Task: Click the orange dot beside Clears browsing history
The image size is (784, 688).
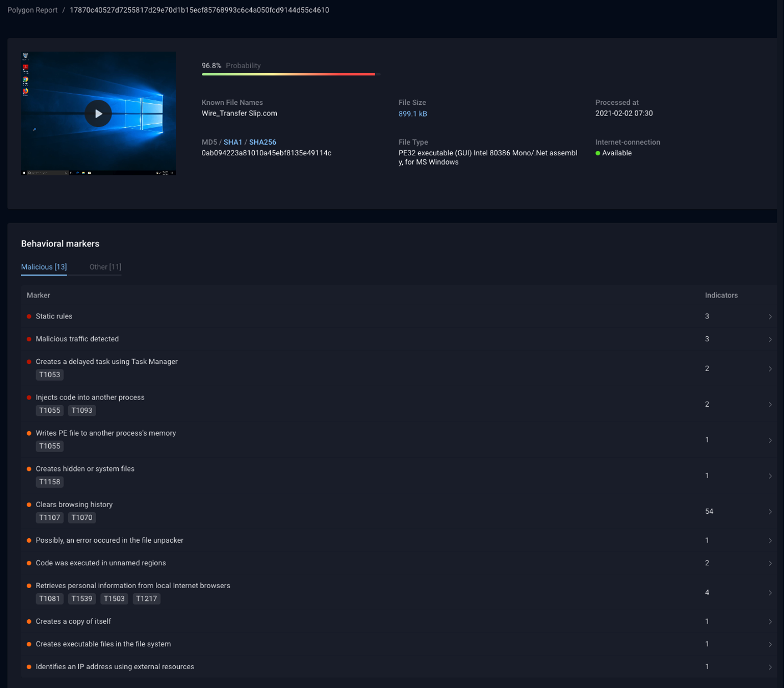Action: click(x=29, y=504)
